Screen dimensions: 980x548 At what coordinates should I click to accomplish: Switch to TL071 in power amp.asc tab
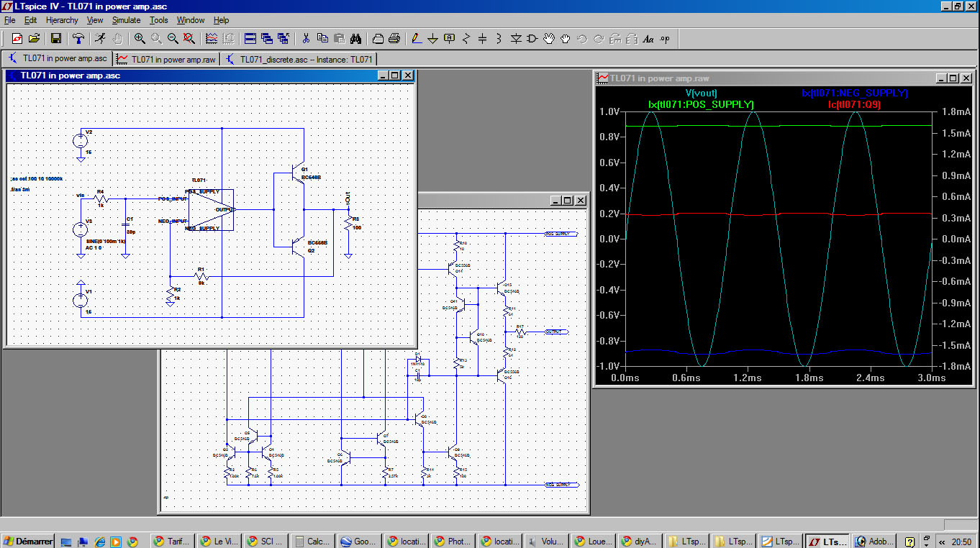click(57, 59)
